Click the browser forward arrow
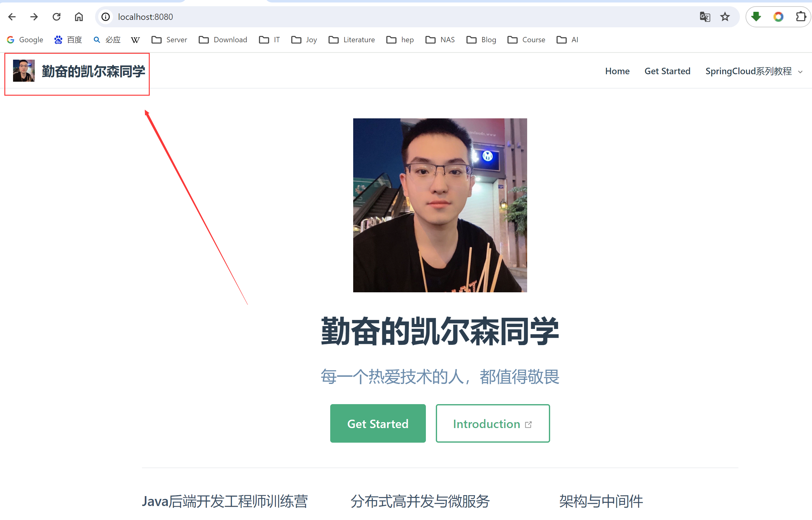Viewport: 812px width, 520px height. 34,16
